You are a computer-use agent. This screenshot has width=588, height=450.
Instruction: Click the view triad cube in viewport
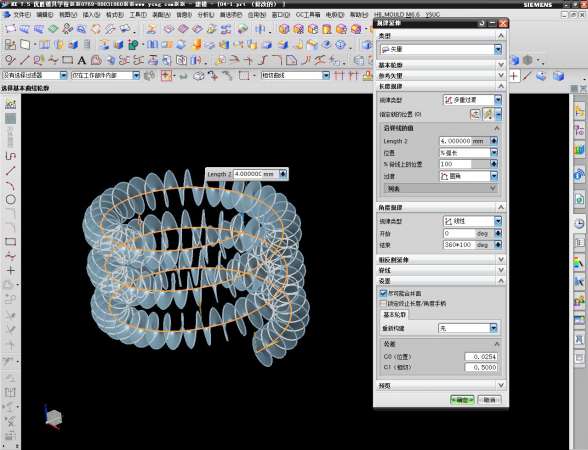[x=53, y=417]
